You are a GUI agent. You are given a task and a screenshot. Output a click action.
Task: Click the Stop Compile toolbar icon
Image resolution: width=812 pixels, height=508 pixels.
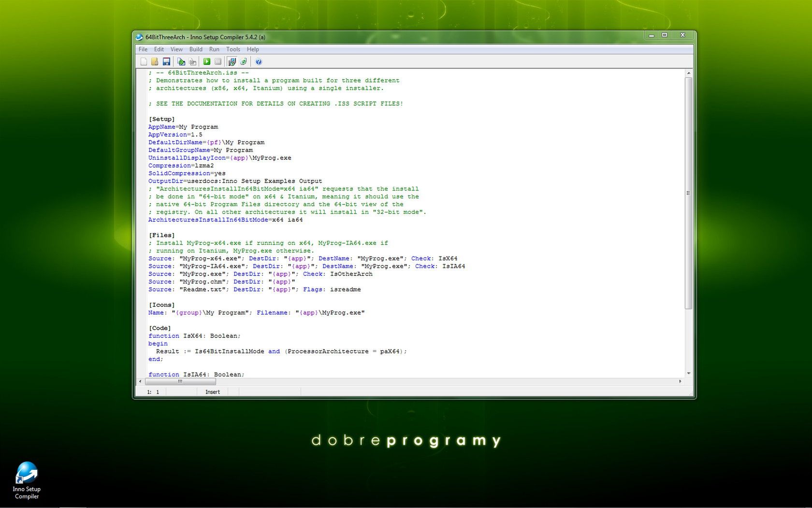192,61
